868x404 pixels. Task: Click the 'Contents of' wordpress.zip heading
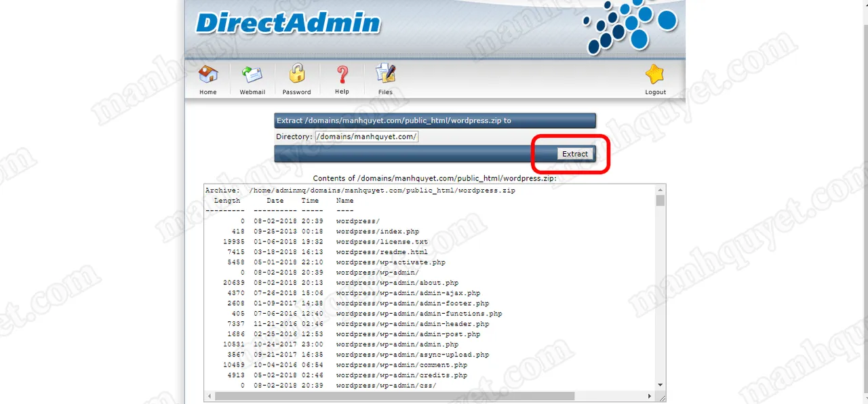pyautogui.click(x=435, y=178)
